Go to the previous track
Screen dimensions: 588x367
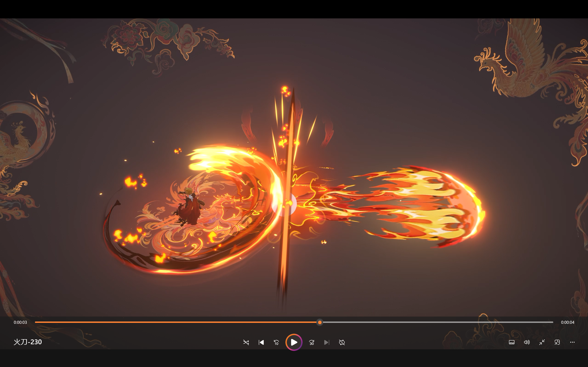pyautogui.click(x=261, y=342)
